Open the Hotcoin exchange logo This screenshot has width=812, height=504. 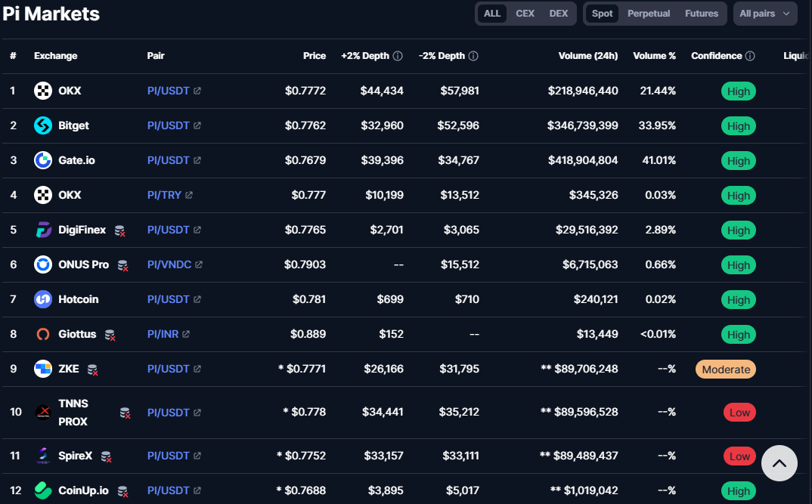click(x=43, y=299)
